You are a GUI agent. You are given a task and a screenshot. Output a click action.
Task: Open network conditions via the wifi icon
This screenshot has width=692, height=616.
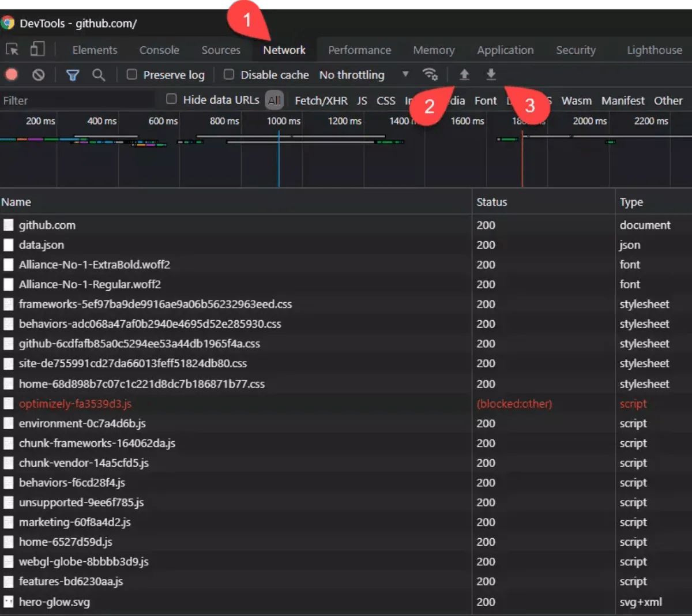(430, 74)
